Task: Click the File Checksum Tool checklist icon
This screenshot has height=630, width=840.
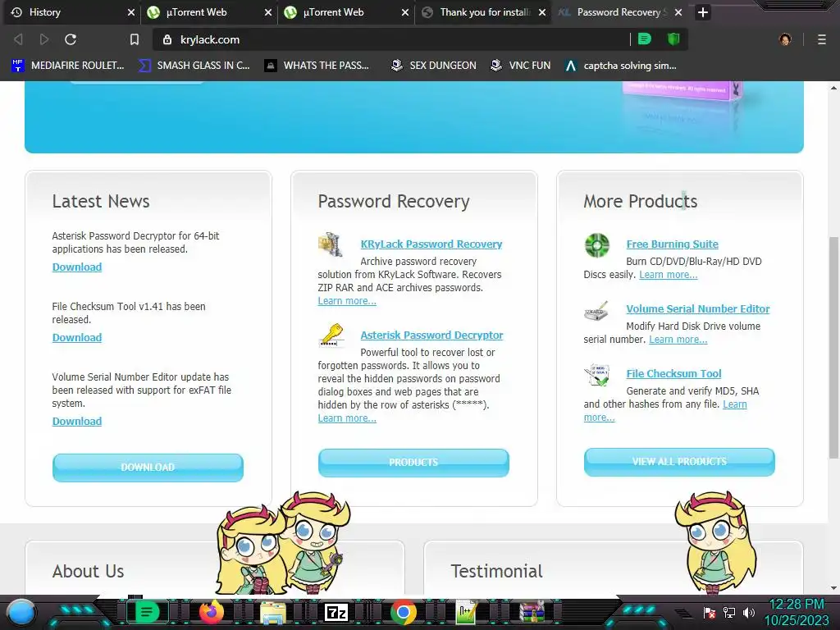Action: tap(597, 376)
